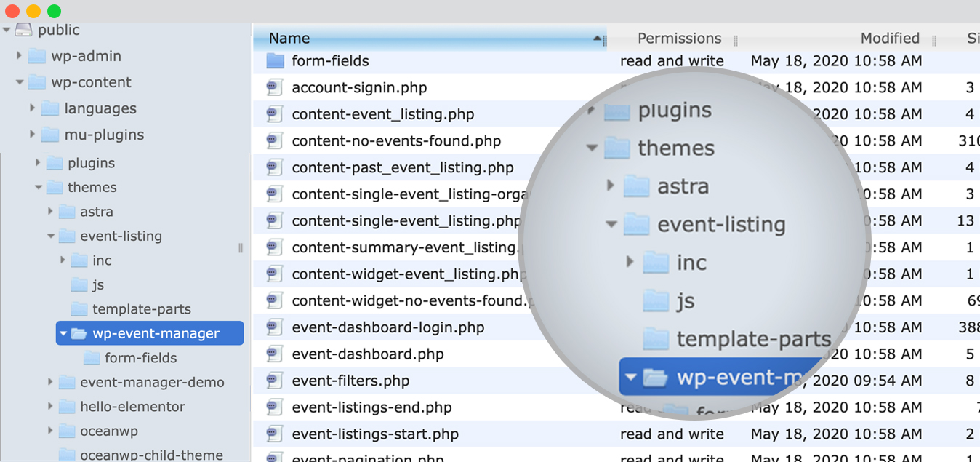Expand the mu-plugins folder arrow
Viewport: 980px width, 462px height.
pyautogui.click(x=33, y=135)
